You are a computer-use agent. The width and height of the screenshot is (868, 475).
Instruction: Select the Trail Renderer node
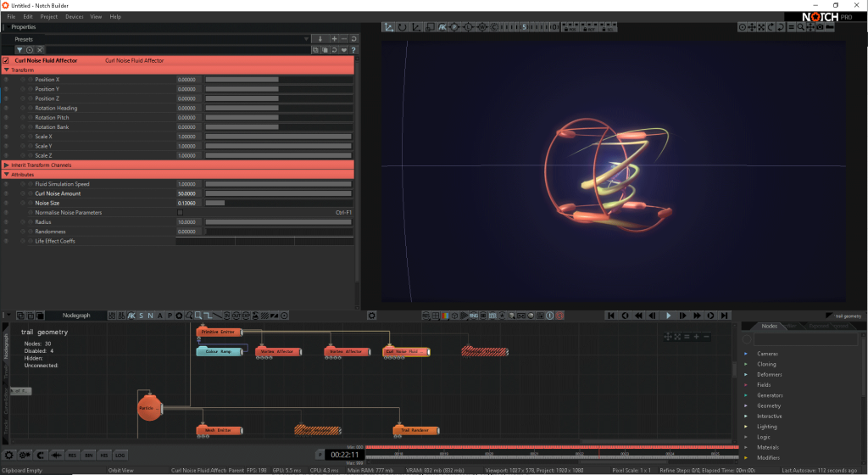pyautogui.click(x=412, y=431)
